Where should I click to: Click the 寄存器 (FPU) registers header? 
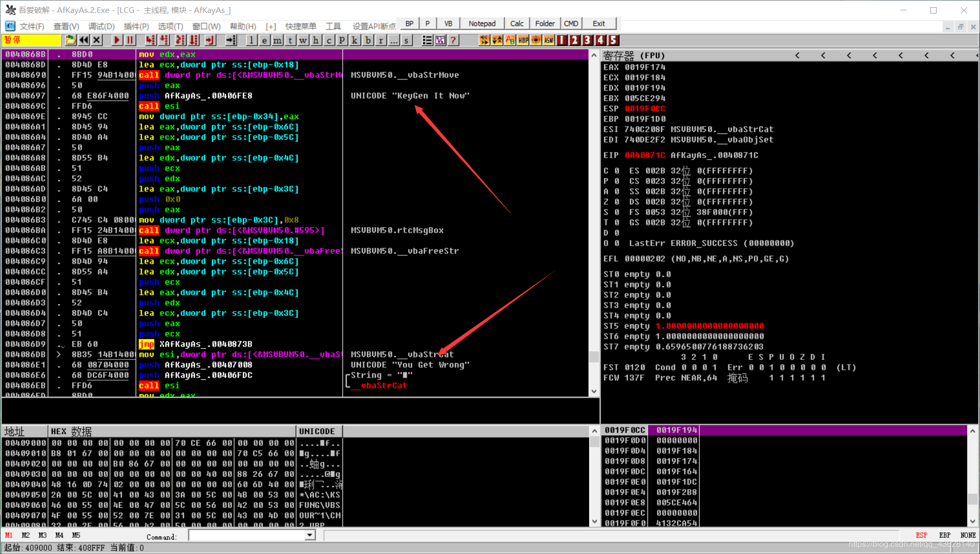coord(634,55)
